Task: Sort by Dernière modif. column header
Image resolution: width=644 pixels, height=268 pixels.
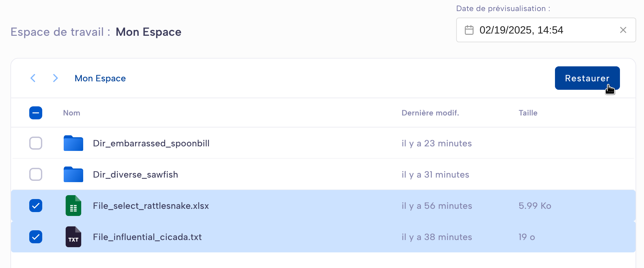Action: tap(430, 113)
